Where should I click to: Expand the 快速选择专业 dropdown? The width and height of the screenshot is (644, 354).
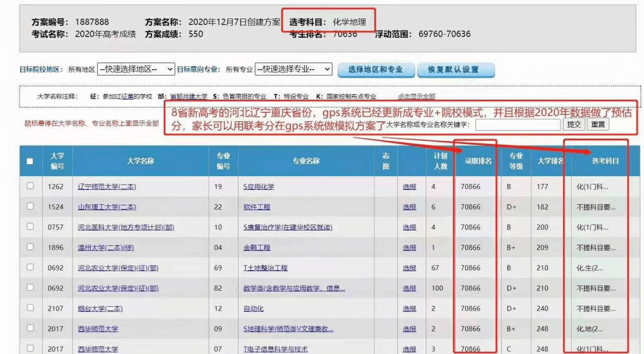point(293,69)
